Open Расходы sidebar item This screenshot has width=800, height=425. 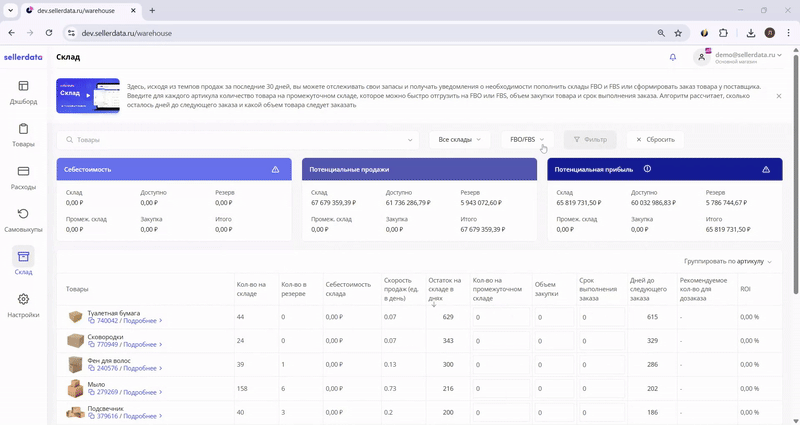[x=23, y=177]
